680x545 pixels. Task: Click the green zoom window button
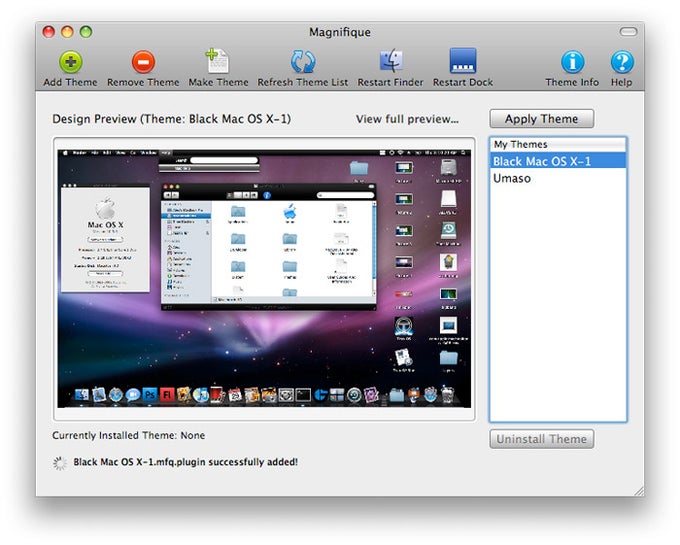pos(86,32)
